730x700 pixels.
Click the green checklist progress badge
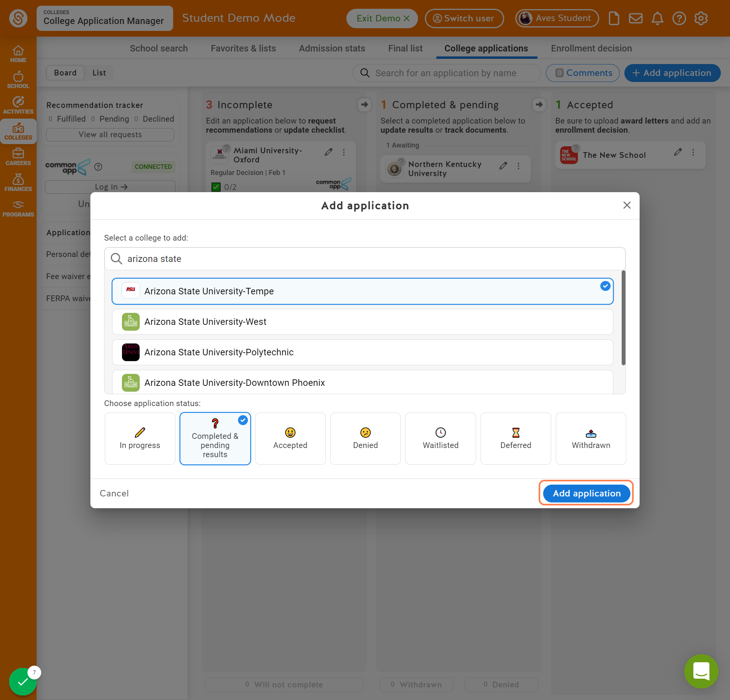point(23,681)
